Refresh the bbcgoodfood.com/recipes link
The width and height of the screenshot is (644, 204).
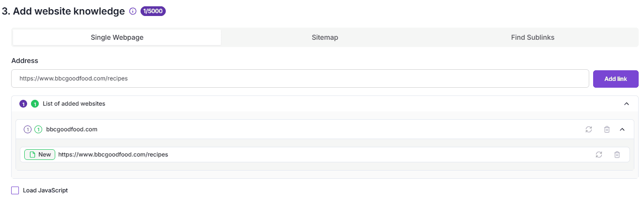599,155
